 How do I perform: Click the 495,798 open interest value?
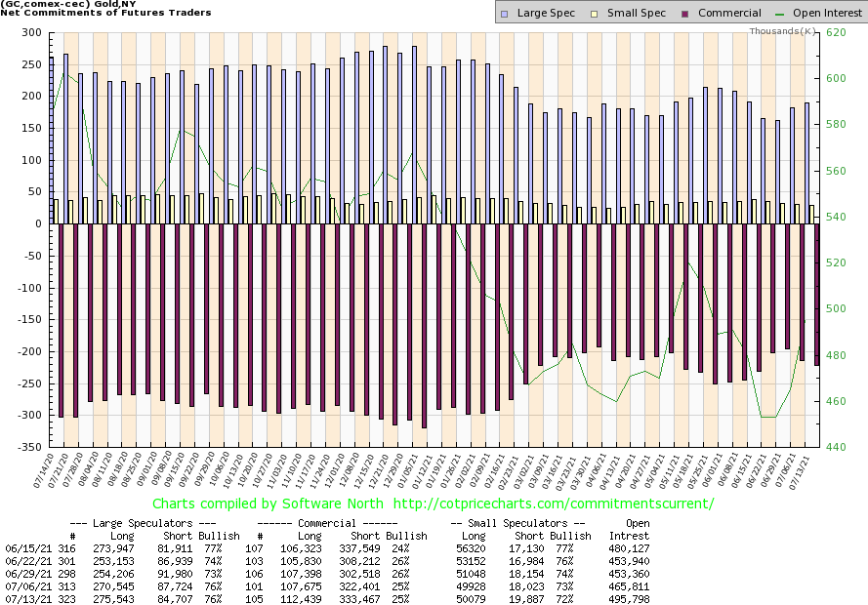629,599
